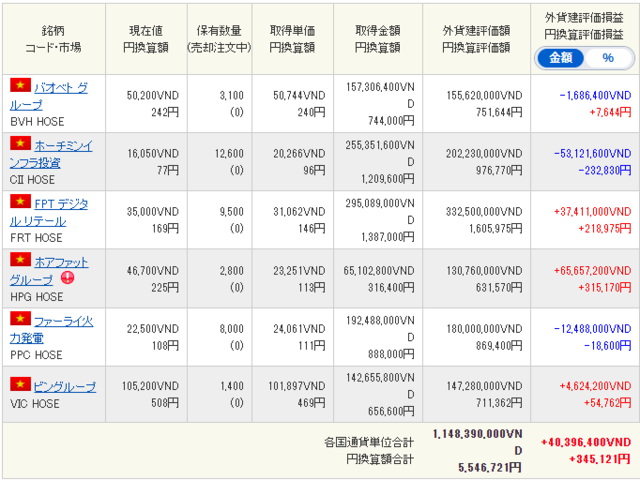Select the 105,200VND current price value
Image resolution: width=640 pixels, height=480 pixels.
(x=150, y=386)
